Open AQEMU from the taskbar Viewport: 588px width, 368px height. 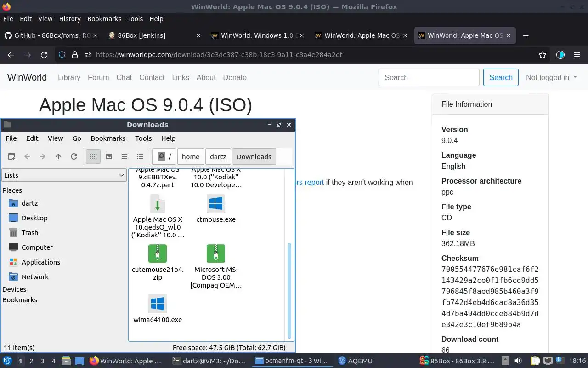pyautogui.click(x=355, y=361)
